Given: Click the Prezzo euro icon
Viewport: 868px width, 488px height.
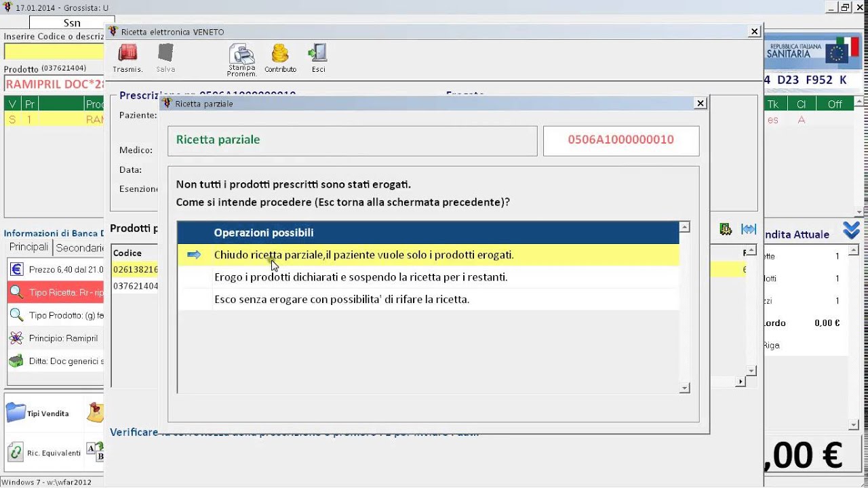Looking at the screenshot, I should pyautogui.click(x=17, y=269).
